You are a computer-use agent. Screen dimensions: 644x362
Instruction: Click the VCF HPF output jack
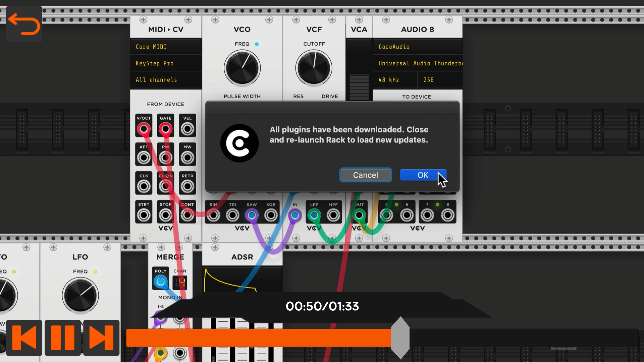coord(333,215)
